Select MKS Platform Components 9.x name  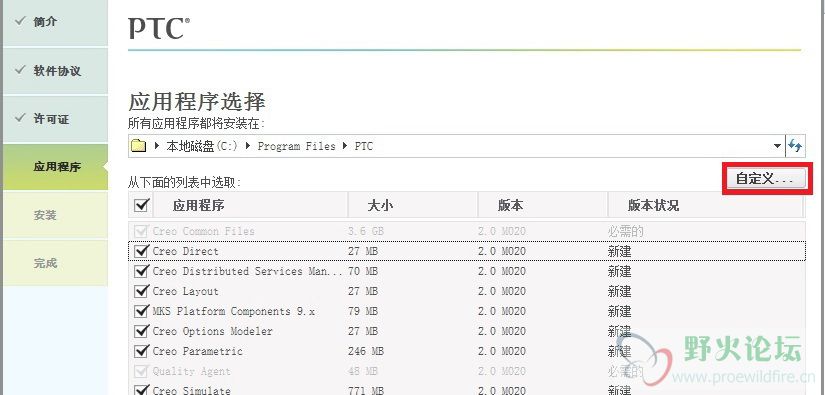click(x=234, y=311)
